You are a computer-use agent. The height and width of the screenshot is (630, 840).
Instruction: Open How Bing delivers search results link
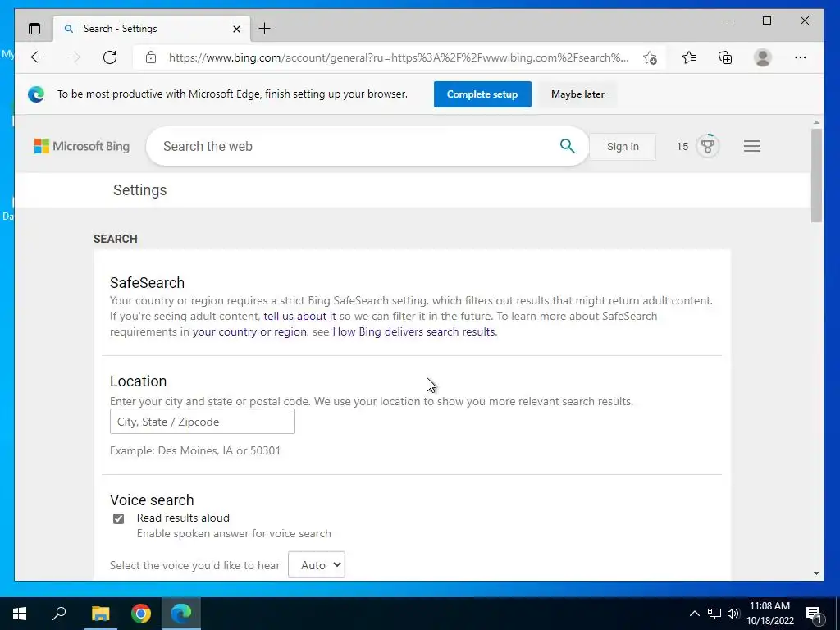tap(414, 331)
